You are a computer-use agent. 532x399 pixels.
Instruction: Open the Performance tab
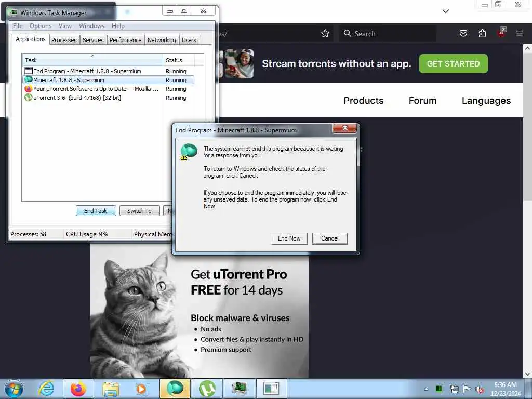click(x=126, y=40)
